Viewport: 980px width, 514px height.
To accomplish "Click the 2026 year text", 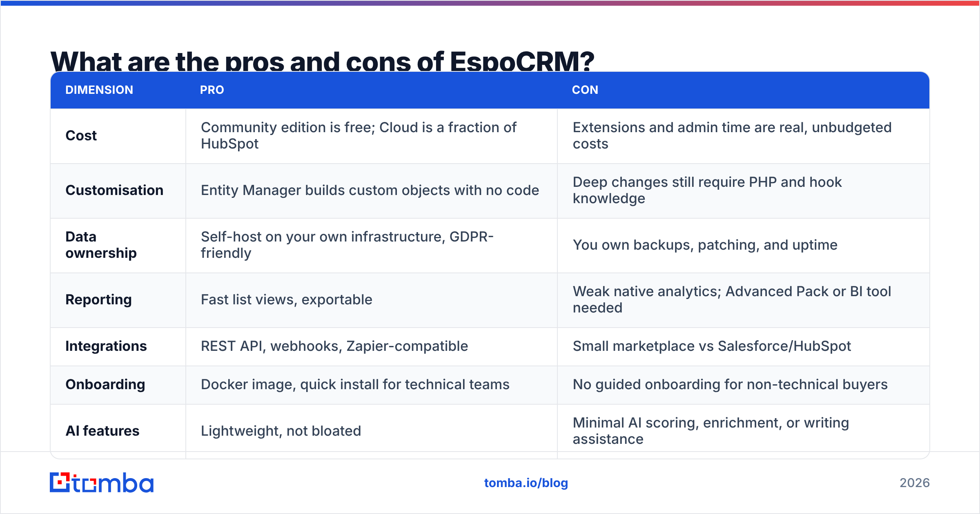I will click(915, 483).
